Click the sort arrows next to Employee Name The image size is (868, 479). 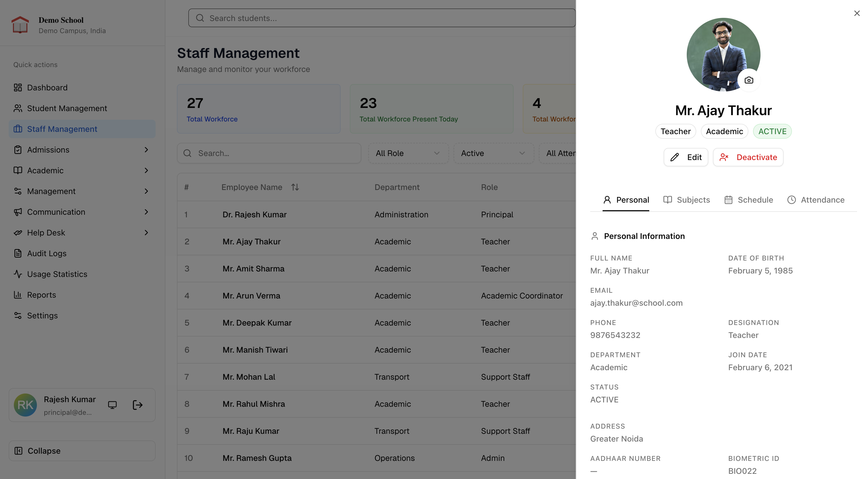pyautogui.click(x=295, y=187)
